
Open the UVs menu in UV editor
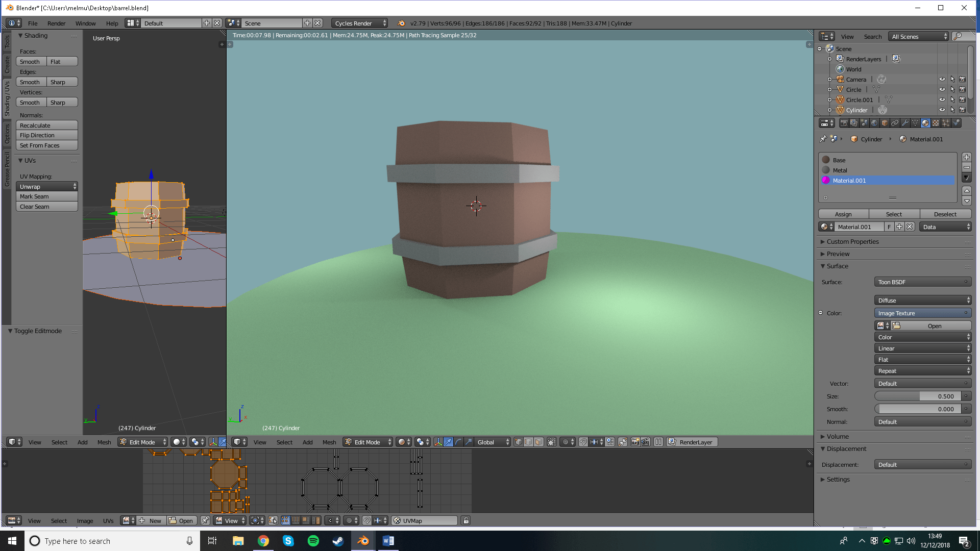(x=108, y=521)
